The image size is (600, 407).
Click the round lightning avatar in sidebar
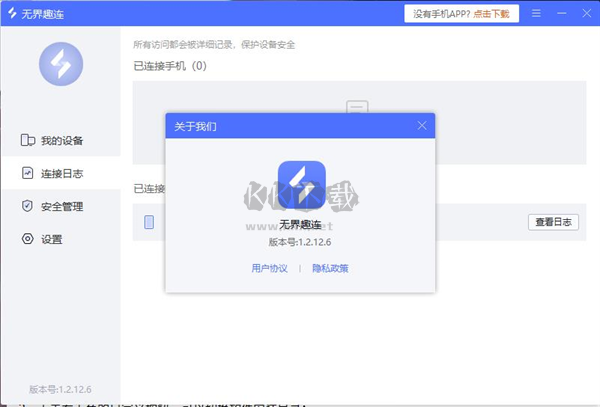61,64
